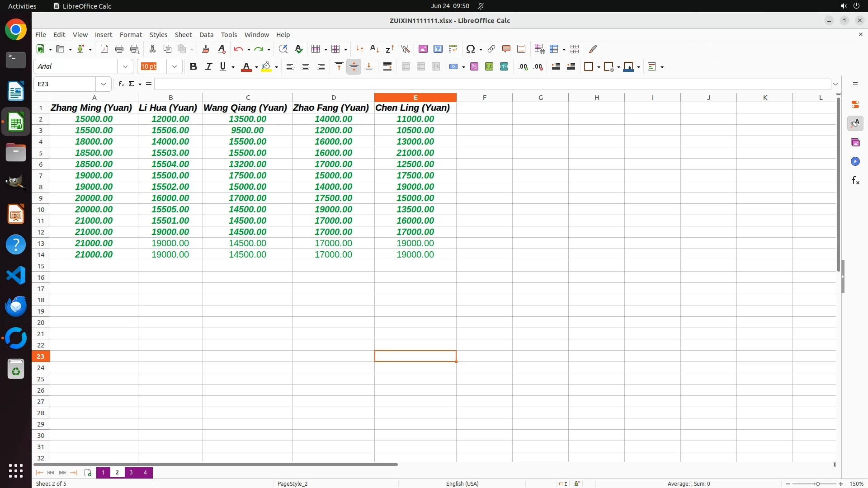Insert a chart using the toolbar icon

coord(438,49)
